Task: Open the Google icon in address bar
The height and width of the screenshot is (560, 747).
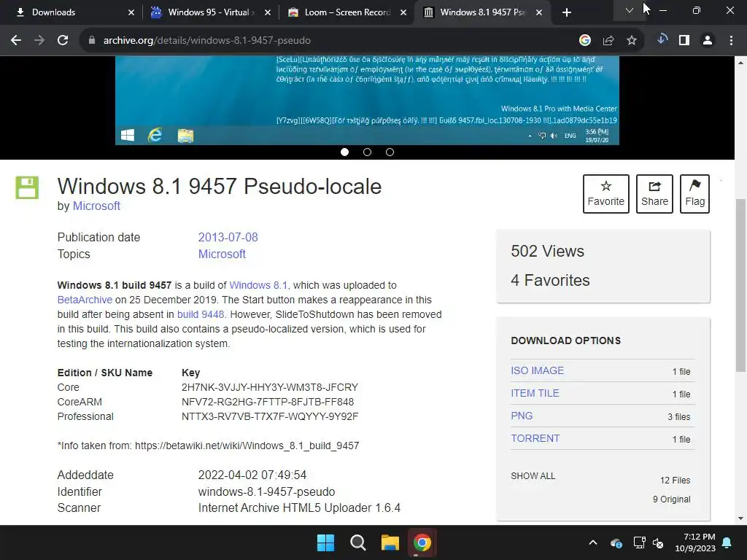Action: coord(585,41)
